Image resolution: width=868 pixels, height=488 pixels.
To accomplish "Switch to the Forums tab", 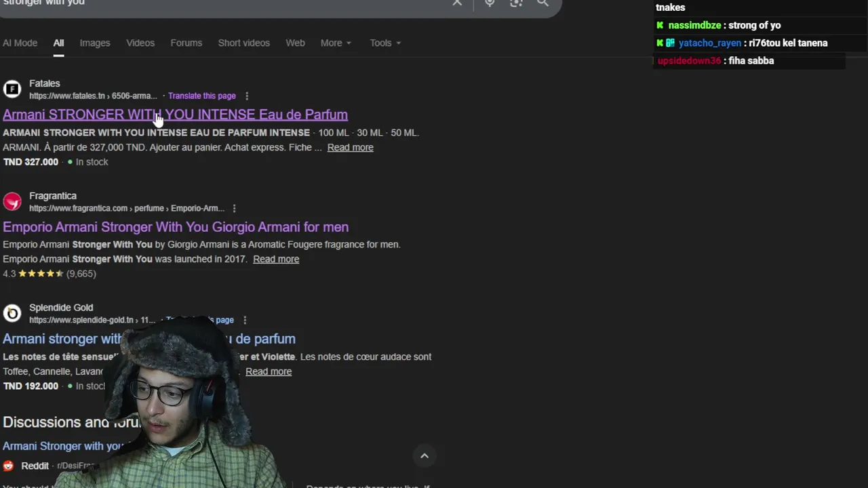I will pos(186,43).
